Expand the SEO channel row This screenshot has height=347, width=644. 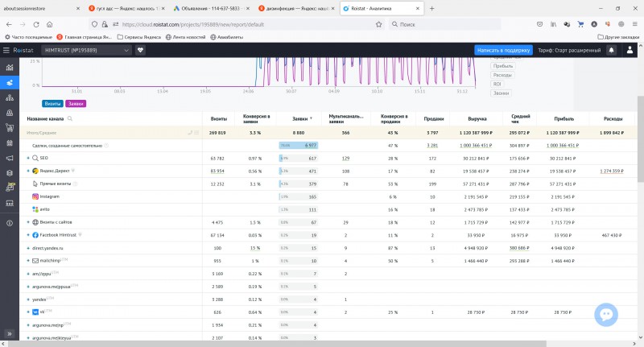(x=28, y=159)
